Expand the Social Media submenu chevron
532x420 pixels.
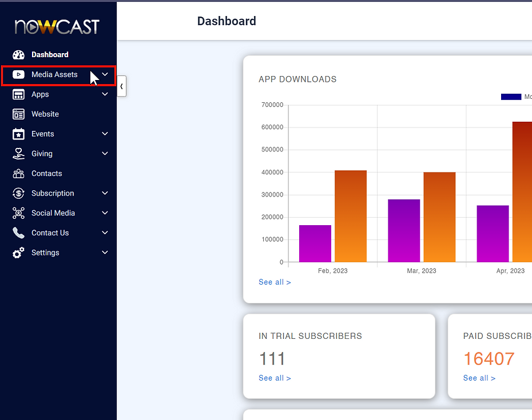(105, 213)
